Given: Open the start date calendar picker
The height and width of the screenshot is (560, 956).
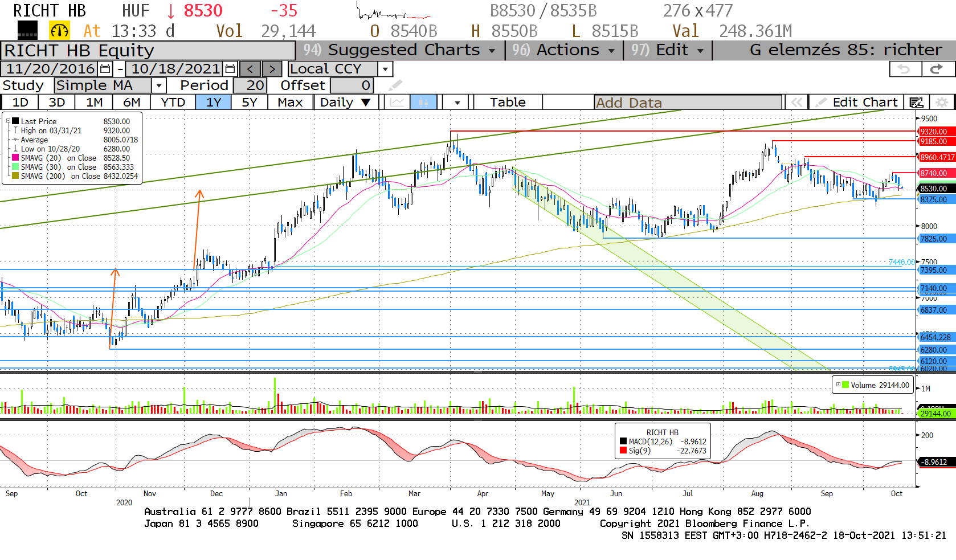Looking at the screenshot, I should click(x=105, y=69).
